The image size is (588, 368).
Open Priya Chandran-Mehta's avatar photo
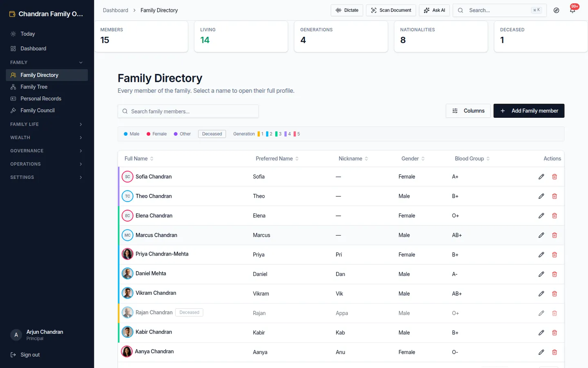point(127,254)
